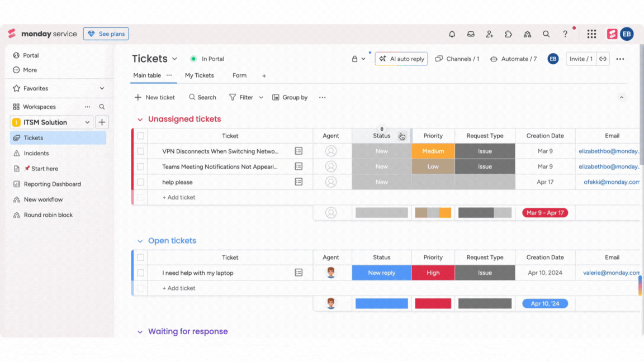Collapse the Open tickets group

(x=140, y=241)
